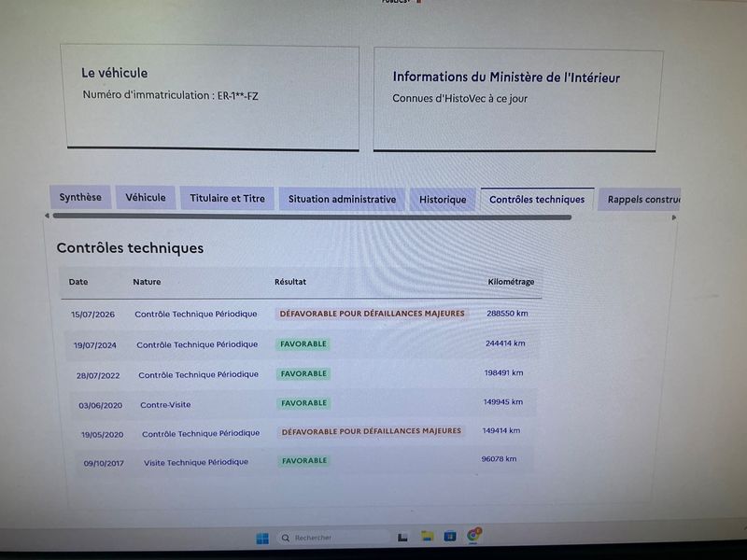The image size is (747, 560).
Task: Click FAVORABLE badge in the 19/07/2024 row
Action: [x=303, y=343]
